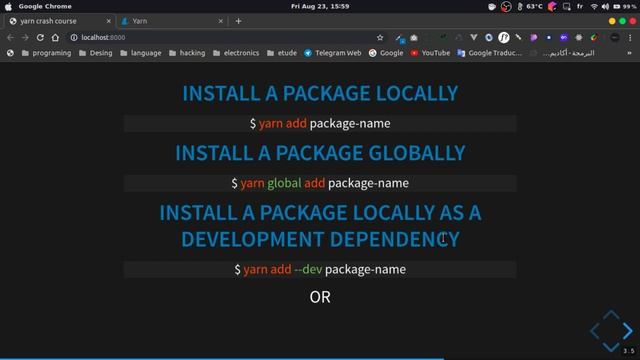Image resolution: width=640 pixels, height=360 pixels.
Task: Open the YouTube bookmark
Action: pos(430,53)
